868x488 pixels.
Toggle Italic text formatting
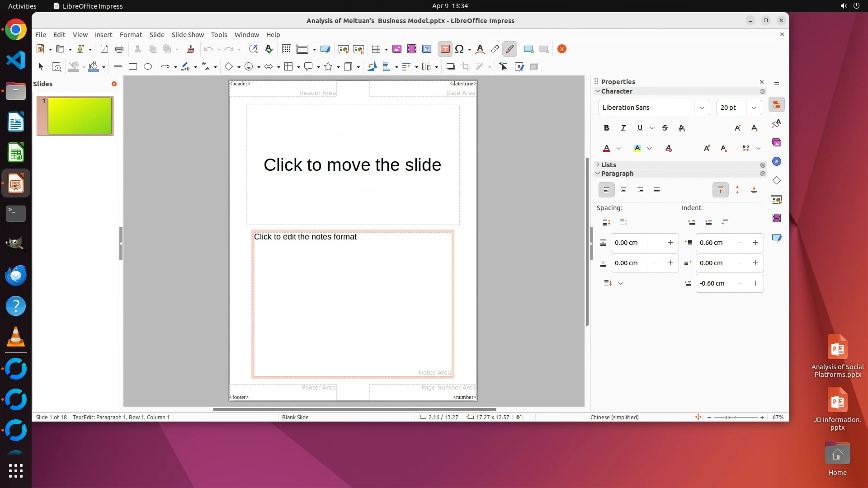click(623, 128)
